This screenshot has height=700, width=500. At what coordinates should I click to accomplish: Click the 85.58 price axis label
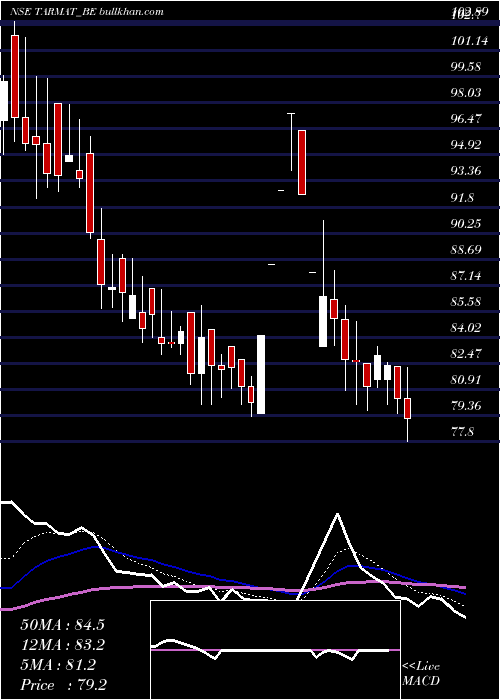point(466,301)
